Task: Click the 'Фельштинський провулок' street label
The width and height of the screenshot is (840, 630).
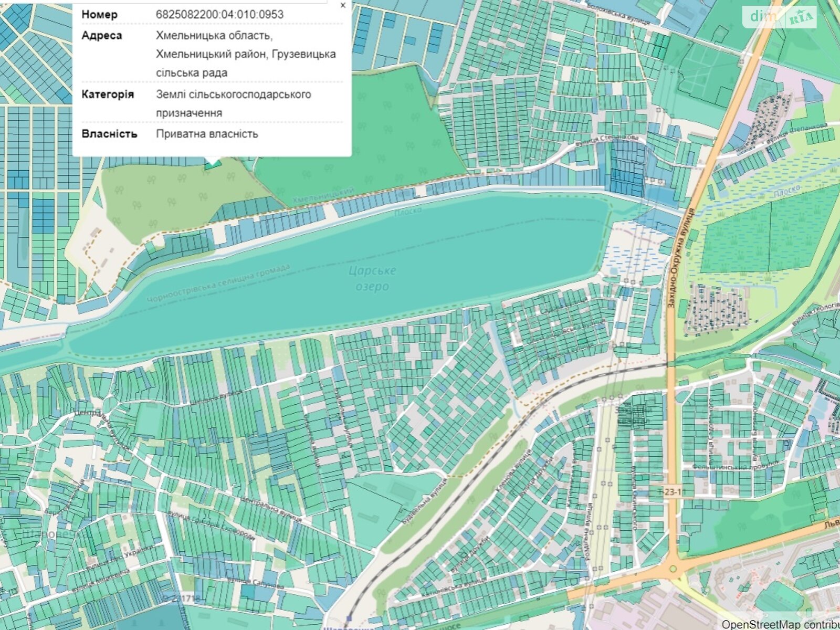Action: point(737,466)
